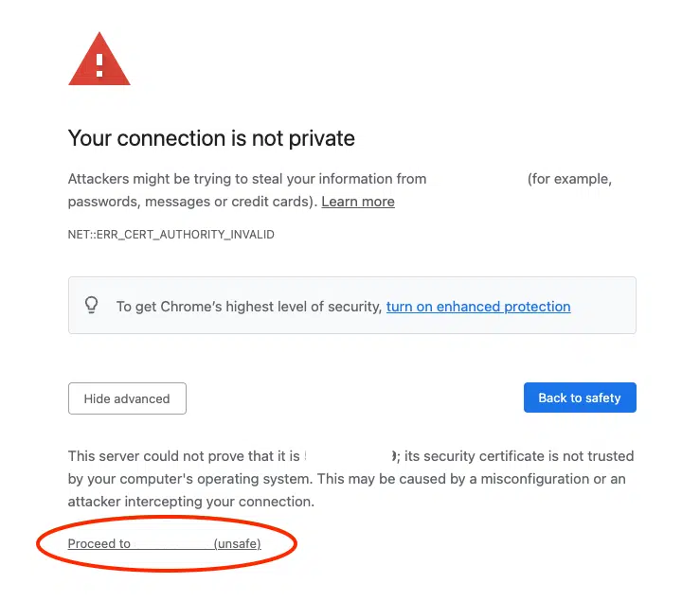Open the Learn more link
The width and height of the screenshot is (700, 601).
tap(358, 202)
